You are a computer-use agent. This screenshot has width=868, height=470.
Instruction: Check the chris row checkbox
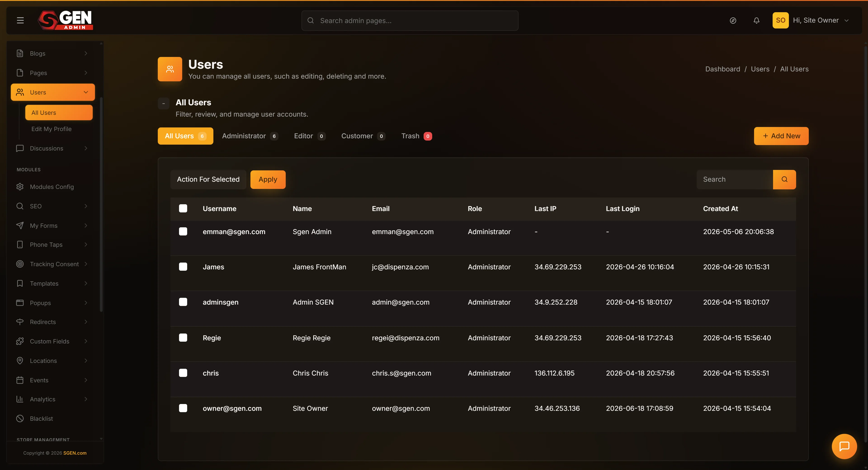click(183, 373)
